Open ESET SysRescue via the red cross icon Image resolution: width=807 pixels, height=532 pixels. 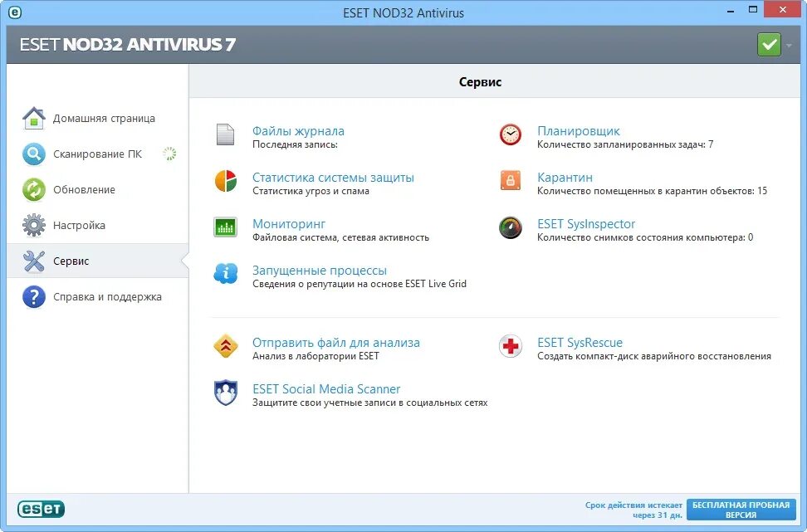click(x=510, y=347)
